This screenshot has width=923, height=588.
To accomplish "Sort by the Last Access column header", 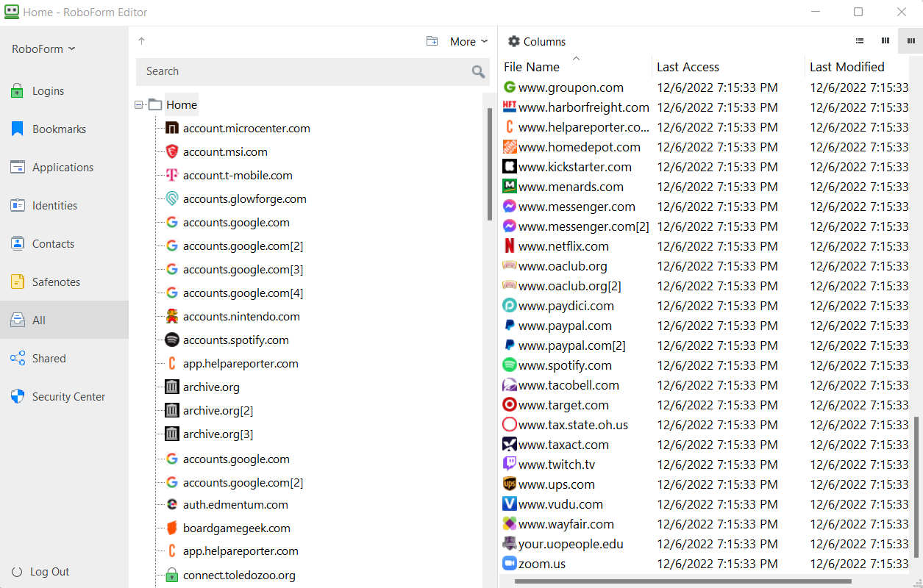I will coord(688,67).
